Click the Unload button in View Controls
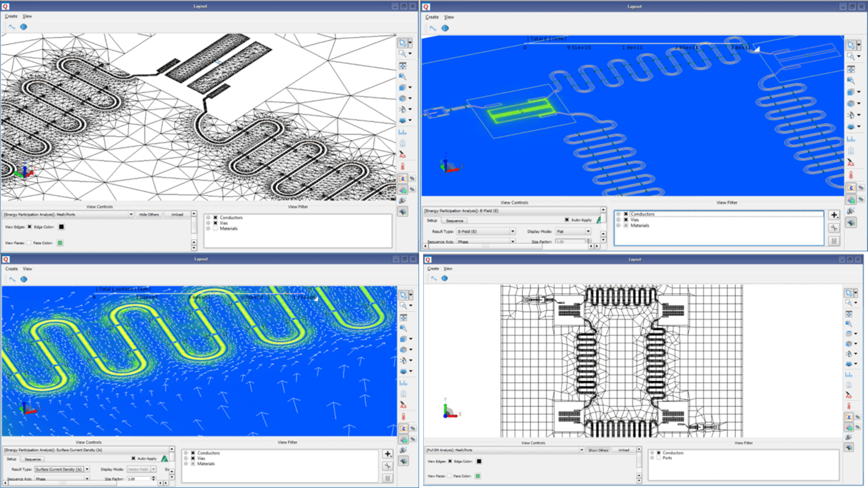 pyautogui.click(x=177, y=214)
